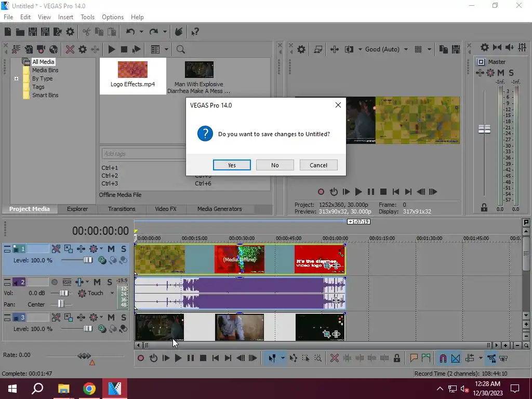The height and width of the screenshot is (399, 532).
Task: Select the All Media tree item
Action: tap(43, 62)
